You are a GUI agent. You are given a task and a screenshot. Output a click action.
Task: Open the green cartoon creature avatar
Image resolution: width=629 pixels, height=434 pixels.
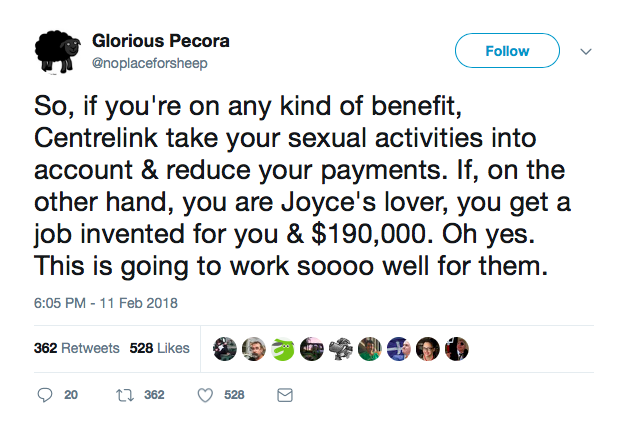click(283, 349)
